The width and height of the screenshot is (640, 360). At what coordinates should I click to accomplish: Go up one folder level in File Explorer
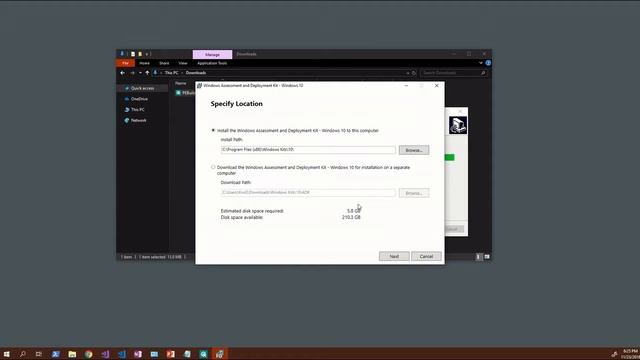[x=147, y=73]
